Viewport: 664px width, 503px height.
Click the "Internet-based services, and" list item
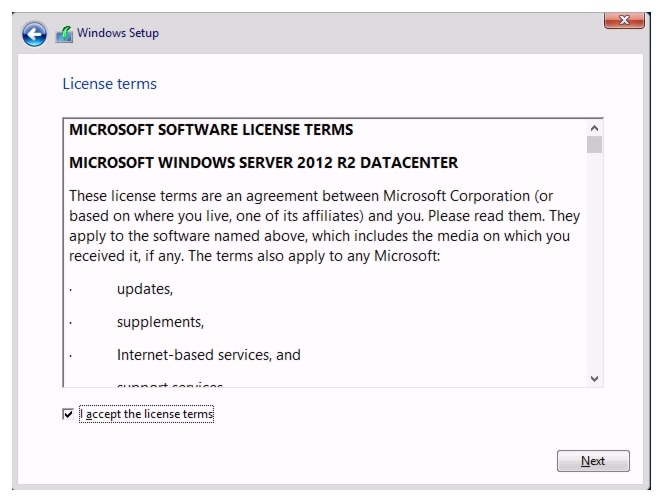click(x=208, y=355)
